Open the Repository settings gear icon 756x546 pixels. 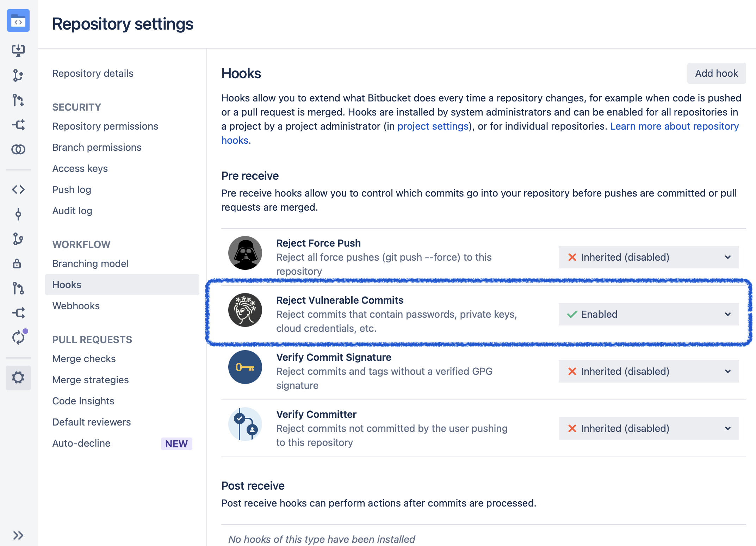[x=18, y=378]
